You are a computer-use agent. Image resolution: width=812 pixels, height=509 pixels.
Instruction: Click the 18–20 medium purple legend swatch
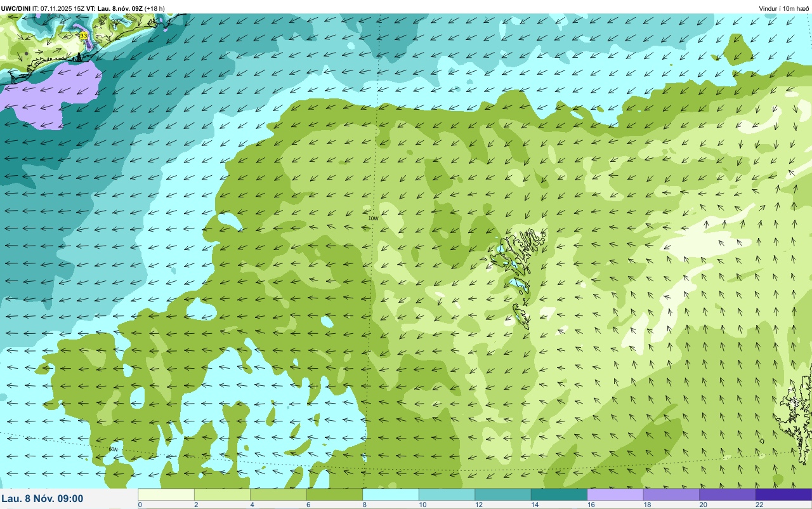click(672, 494)
